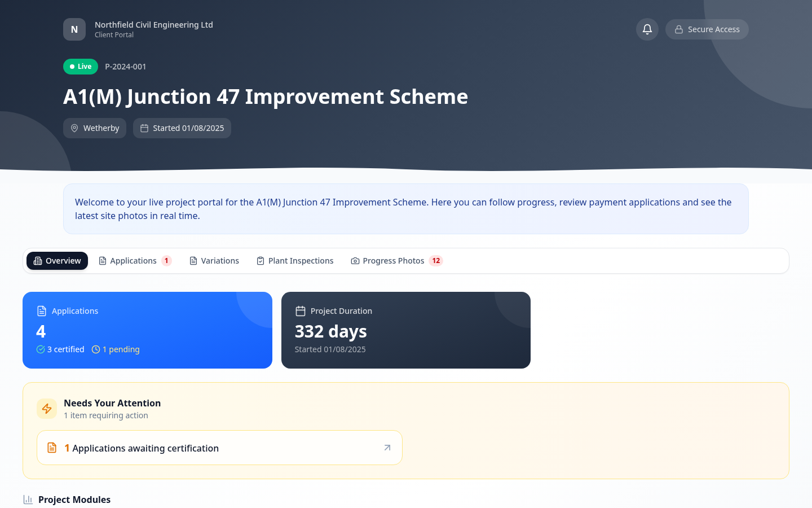
Task: Click the lightning bolt Needs Your Attention icon
Action: [x=47, y=409]
